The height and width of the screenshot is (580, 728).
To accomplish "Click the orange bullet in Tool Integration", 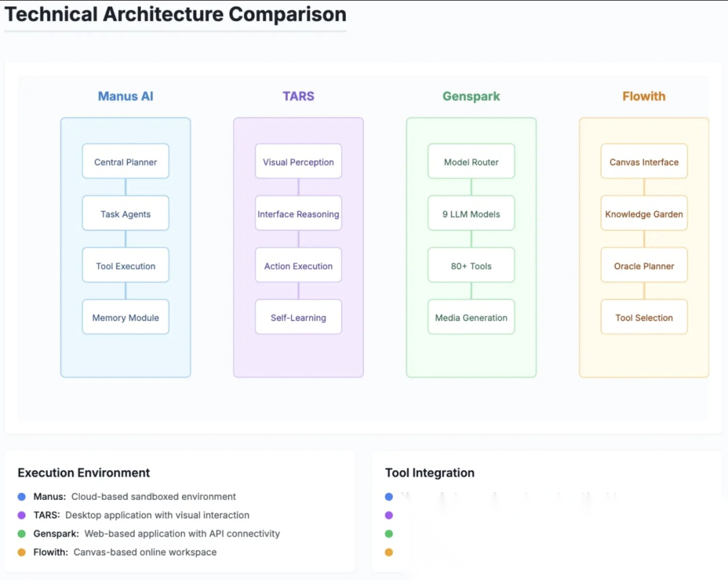I will [x=389, y=552].
